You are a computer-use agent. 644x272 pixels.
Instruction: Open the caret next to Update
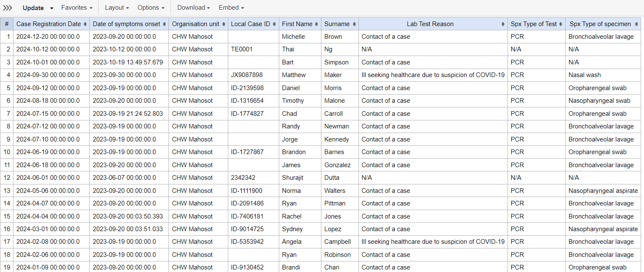pyautogui.click(x=52, y=8)
